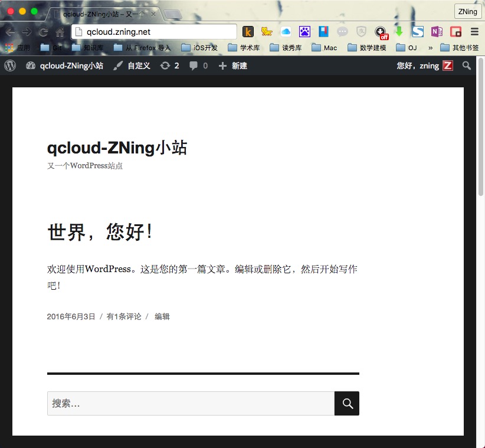Viewport: 485px width, 448px height.
Task: Open the Git bookmark folder
Action: point(51,48)
